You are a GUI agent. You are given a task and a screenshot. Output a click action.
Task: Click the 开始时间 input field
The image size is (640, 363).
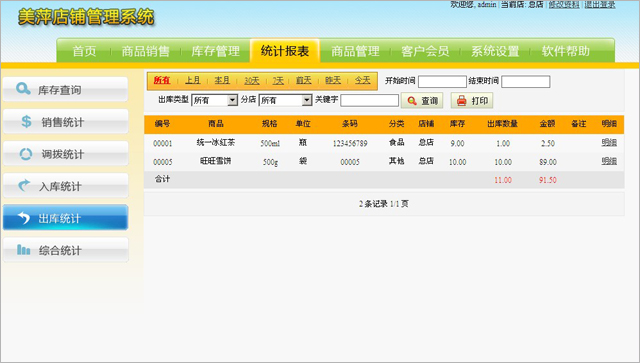click(x=442, y=82)
